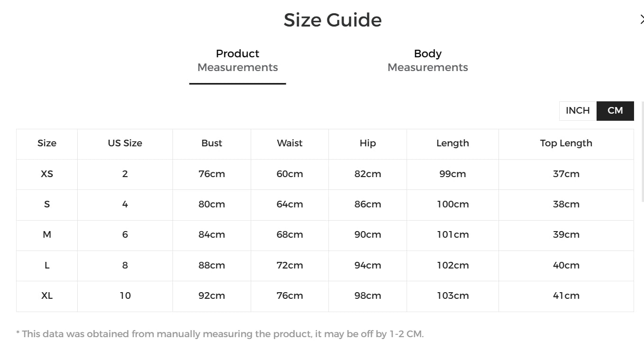
Task: Close the Size Guide dialog
Action: pyautogui.click(x=641, y=20)
